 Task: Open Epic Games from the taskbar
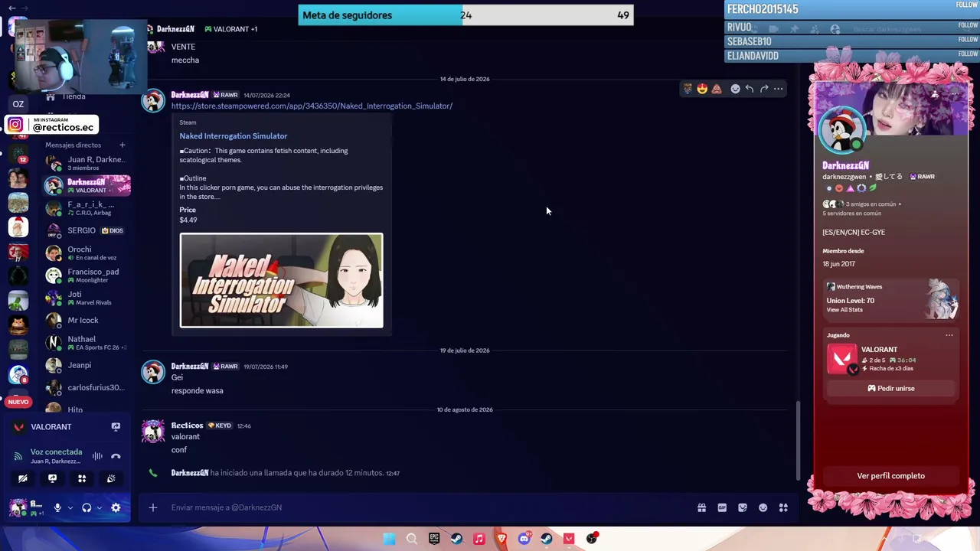[x=434, y=539]
